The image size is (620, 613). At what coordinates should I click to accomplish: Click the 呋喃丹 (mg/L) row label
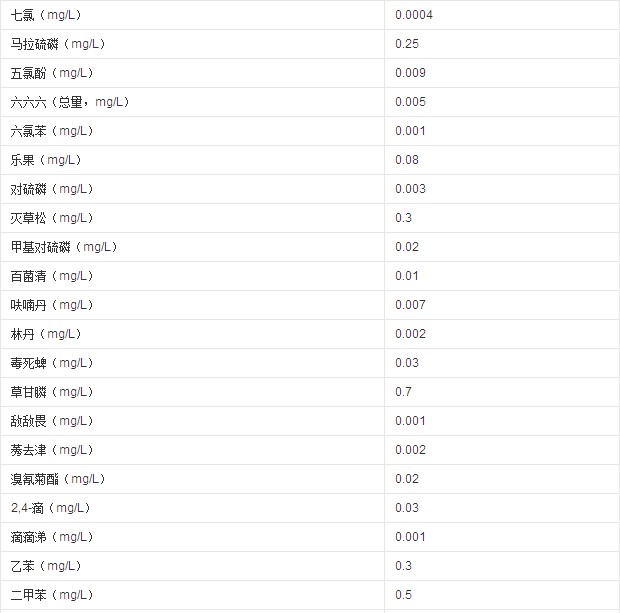pyautogui.click(x=52, y=305)
